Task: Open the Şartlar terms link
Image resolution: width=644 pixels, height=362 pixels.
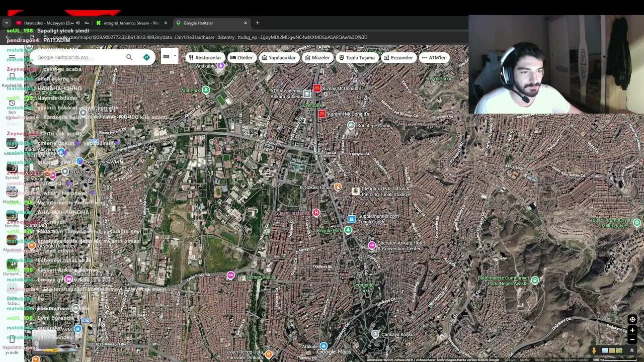Action: pos(525,360)
